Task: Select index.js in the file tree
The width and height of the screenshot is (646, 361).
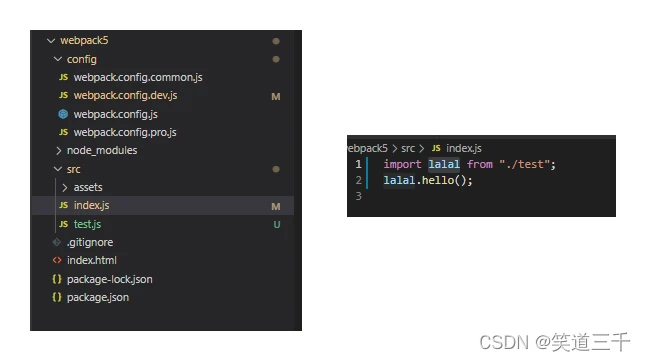Action: [163, 205]
